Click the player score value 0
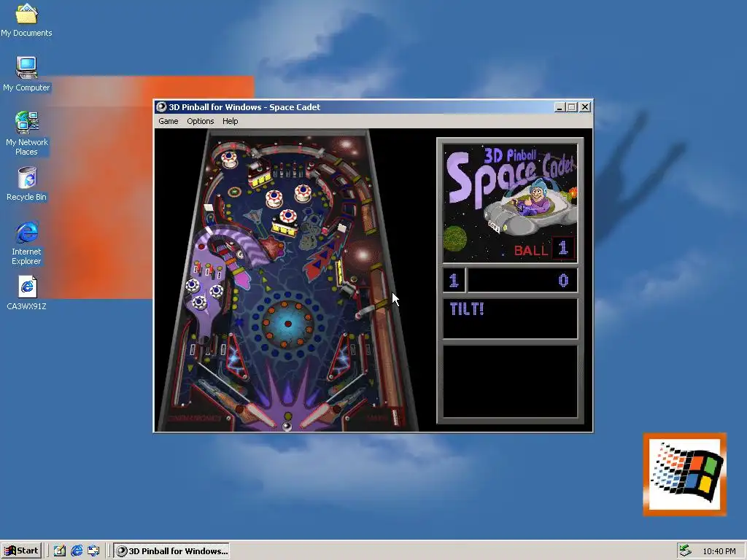 tap(563, 281)
